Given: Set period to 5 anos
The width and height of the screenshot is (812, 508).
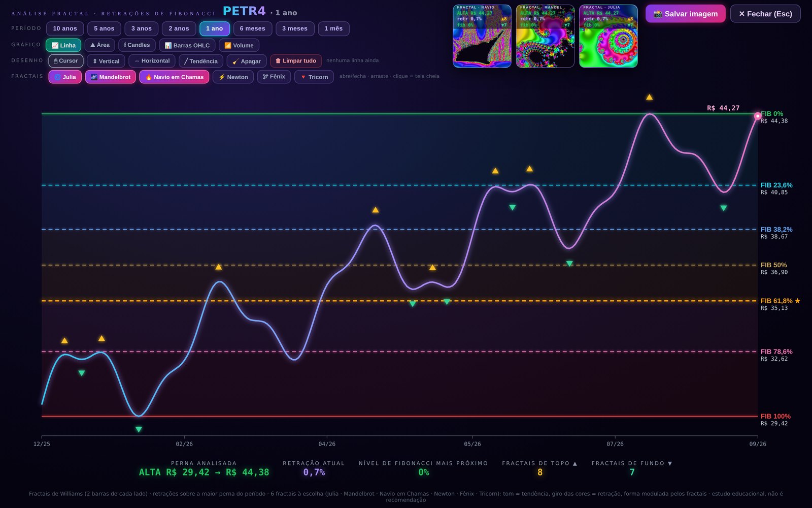Looking at the screenshot, I should 104,29.
